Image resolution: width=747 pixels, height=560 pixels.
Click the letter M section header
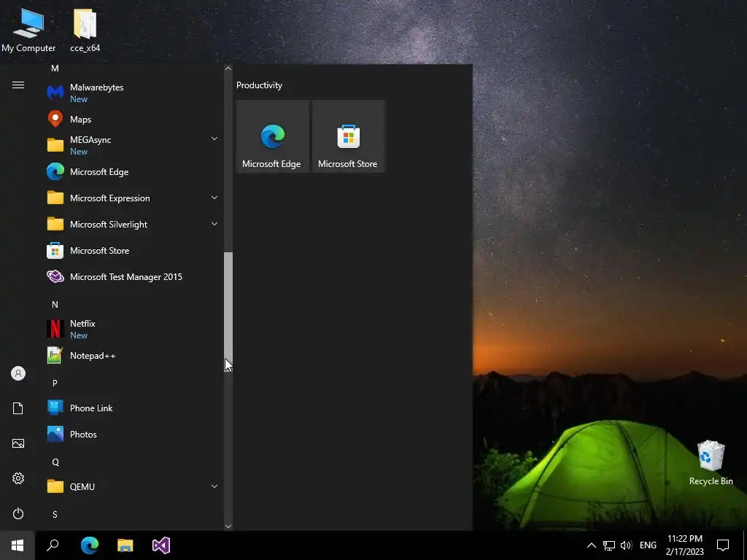click(x=55, y=68)
